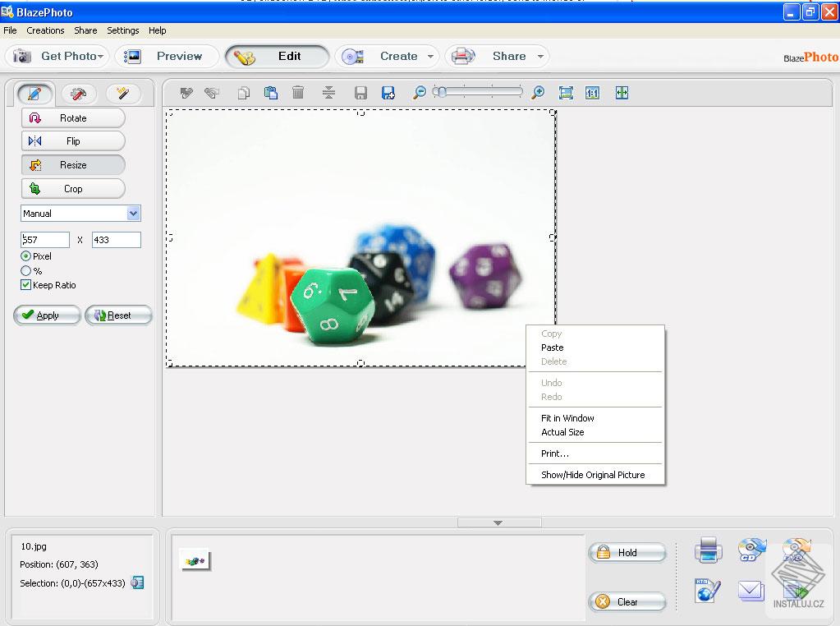Click the Crop button

click(73, 189)
